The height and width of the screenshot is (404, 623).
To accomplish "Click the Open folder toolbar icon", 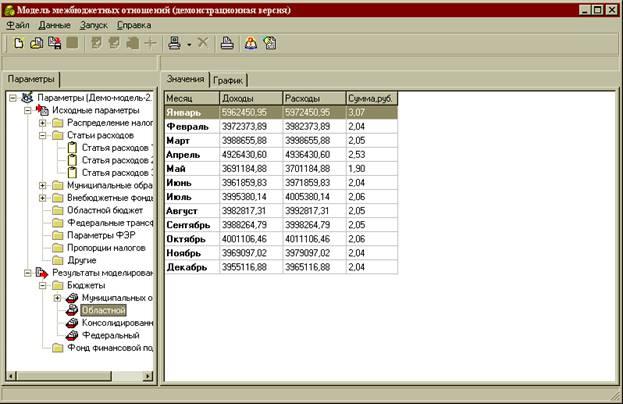I will pyautogui.click(x=36, y=43).
